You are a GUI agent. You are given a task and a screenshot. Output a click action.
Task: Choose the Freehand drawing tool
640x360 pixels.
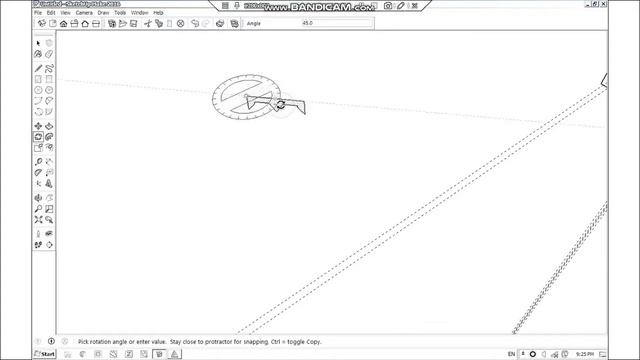pyautogui.click(x=49, y=68)
